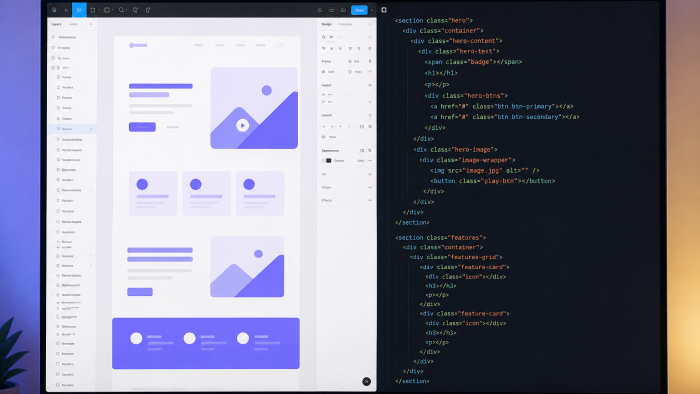Click the icon right of the Prototype tab
The height and width of the screenshot is (394, 700).
pos(370,24)
